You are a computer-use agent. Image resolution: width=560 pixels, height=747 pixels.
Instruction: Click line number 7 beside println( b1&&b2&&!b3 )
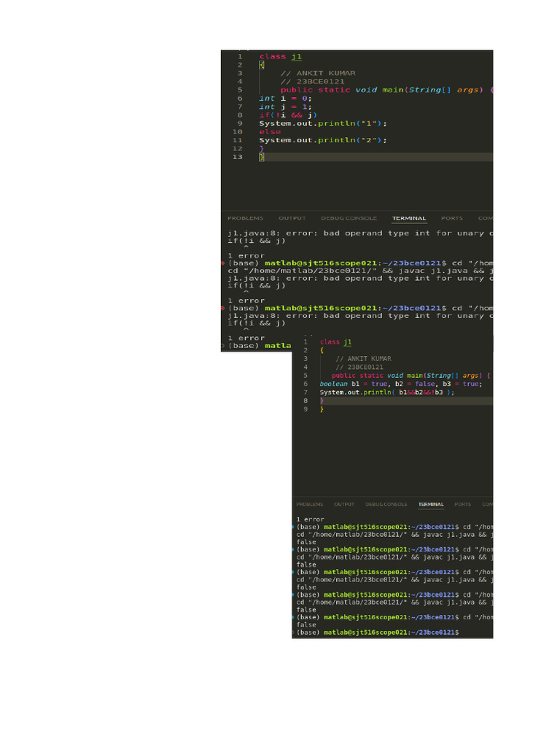tap(306, 392)
